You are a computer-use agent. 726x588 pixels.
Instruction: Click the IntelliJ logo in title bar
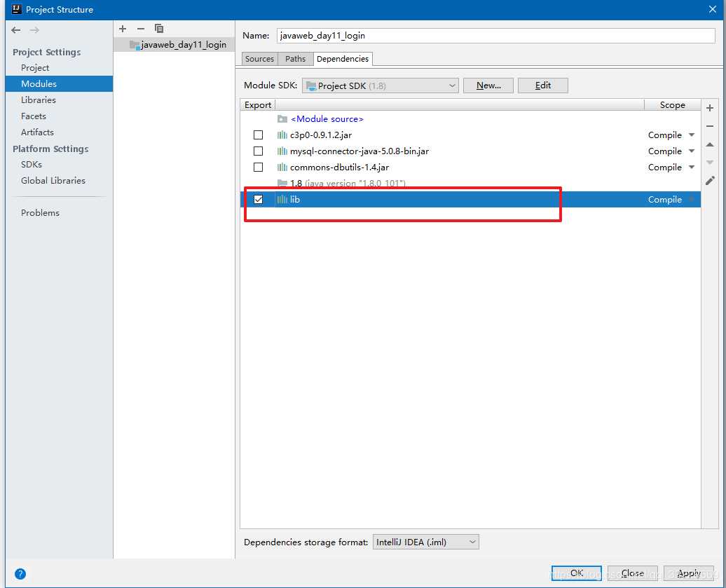(x=17, y=9)
